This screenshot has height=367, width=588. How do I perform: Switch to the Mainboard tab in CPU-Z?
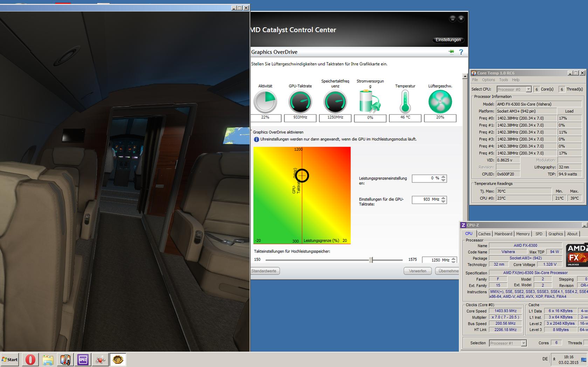click(x=503, y=234)
